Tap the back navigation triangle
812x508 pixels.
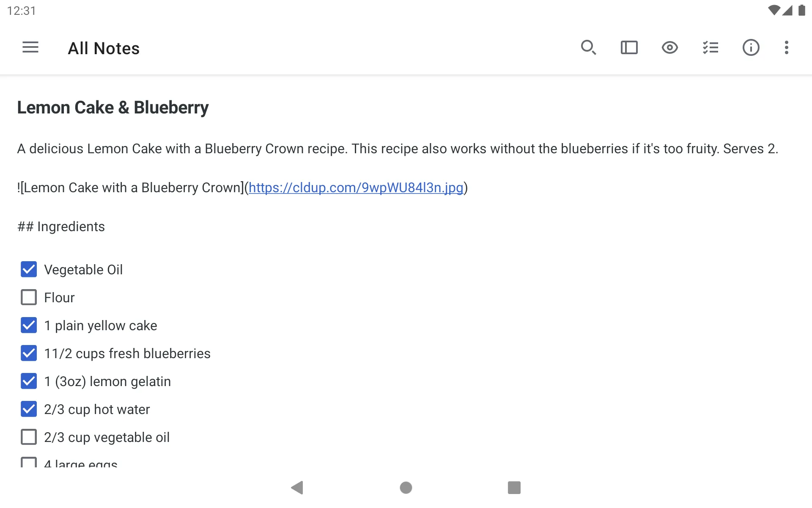[297, 487]
